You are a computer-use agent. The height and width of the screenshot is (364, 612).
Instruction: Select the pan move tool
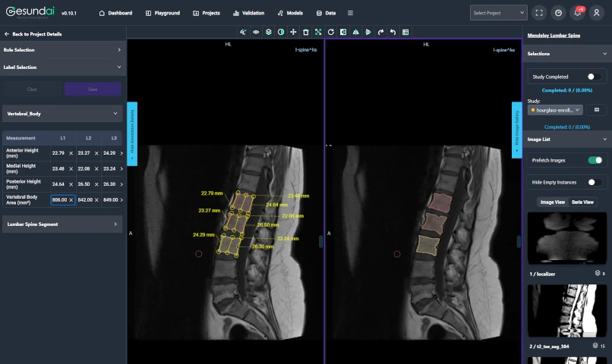(293, 32)
